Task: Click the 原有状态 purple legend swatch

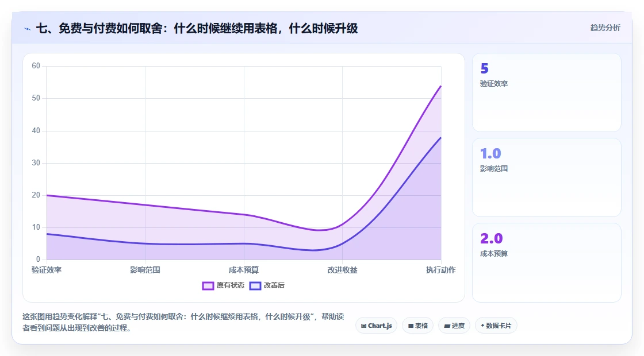Action: 208,286
